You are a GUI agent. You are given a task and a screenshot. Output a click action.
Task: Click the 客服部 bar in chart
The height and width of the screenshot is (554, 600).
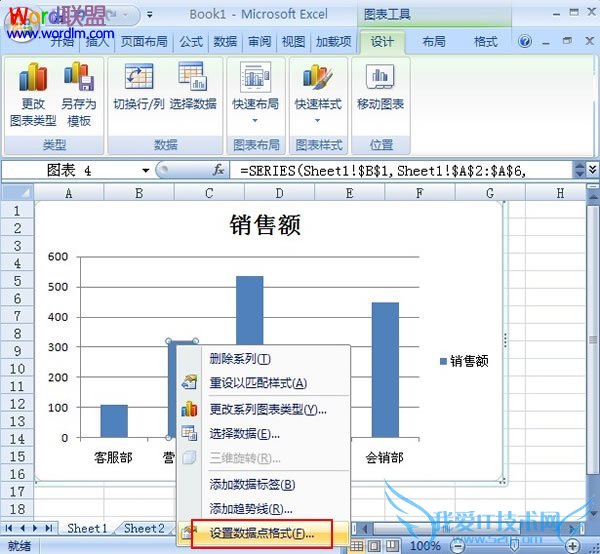click(114, 421)
